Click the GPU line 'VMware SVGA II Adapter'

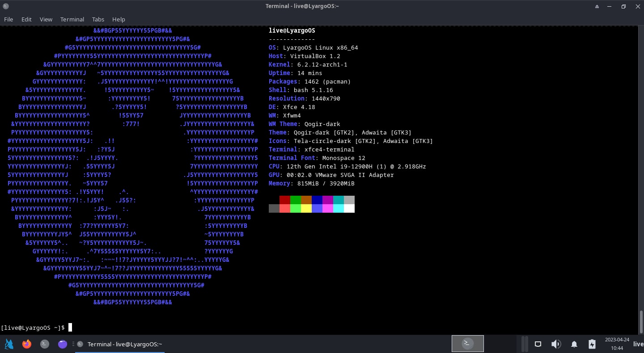[331, 175]
